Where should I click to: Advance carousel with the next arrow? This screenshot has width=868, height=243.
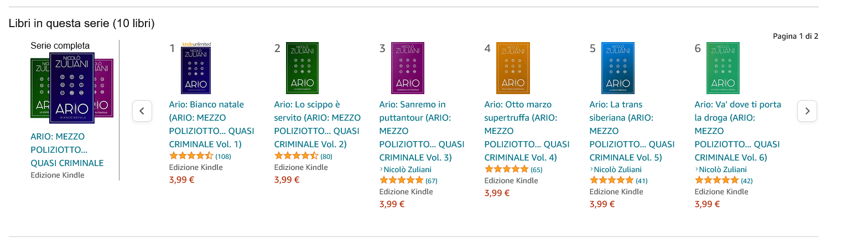(807, 111)
